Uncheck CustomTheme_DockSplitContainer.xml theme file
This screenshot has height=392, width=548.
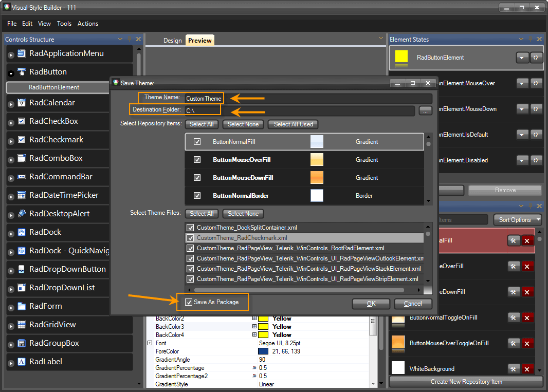point(190,227)
